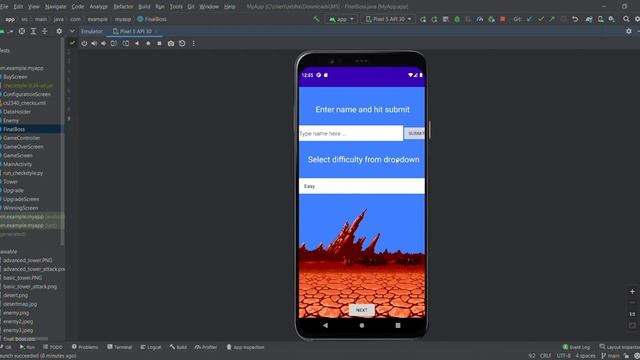Screen dimensions: 640x360
Task: Click the rotate right emulator icon
Action: click(126, 43)
